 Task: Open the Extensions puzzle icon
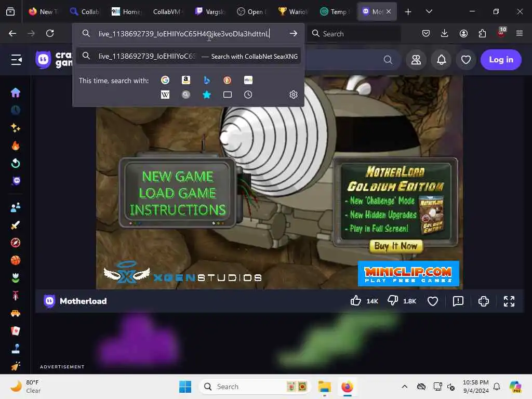click(482, 33)
